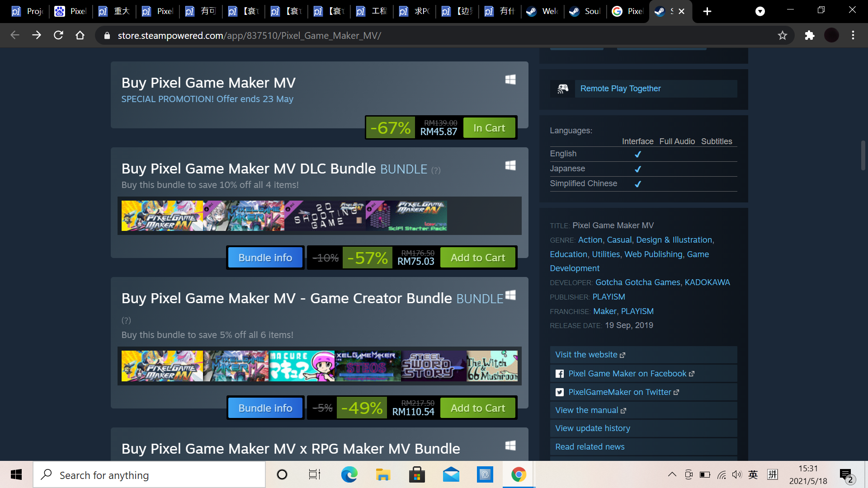This screenshot has width=868, height=488.
Task: Open Bundle info for Game Creator Bundle
Action: [265, 408]
